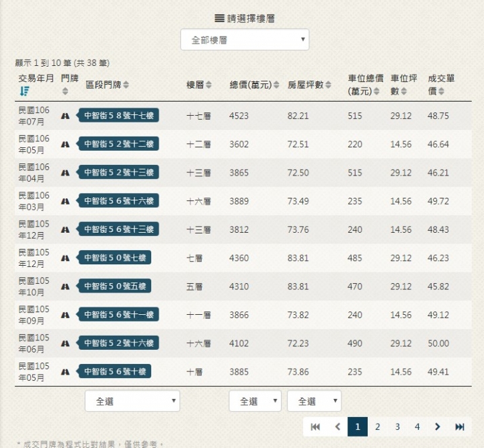484x448 pixels.
Task: Open address tag 中智街58號十七樓
Action: coord(118,115)
